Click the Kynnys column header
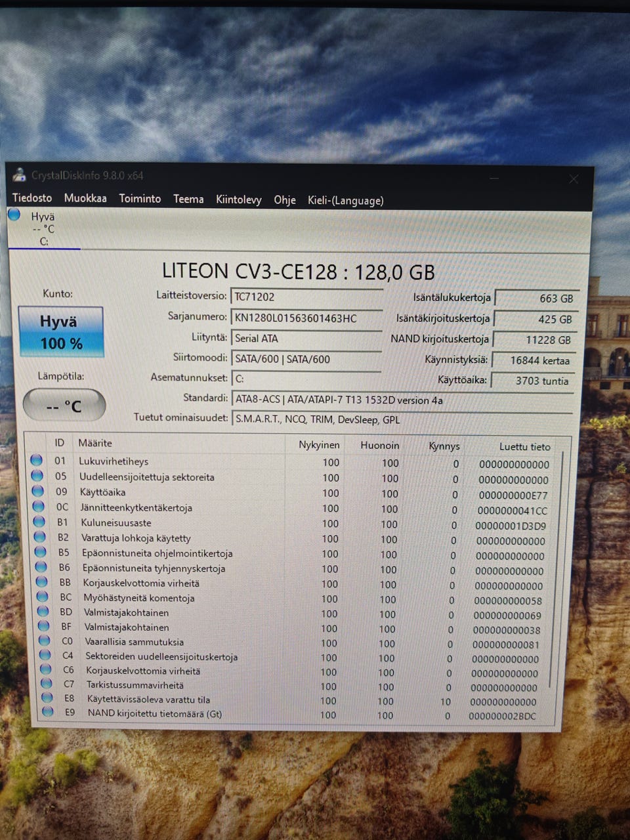The width and height of the screenshot is (630, 840). 444,446
